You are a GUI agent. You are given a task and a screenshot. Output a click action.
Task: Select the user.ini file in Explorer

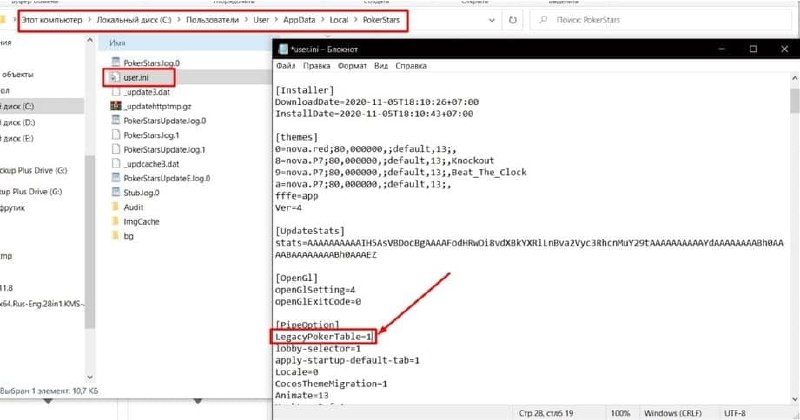tap(136, 78)
